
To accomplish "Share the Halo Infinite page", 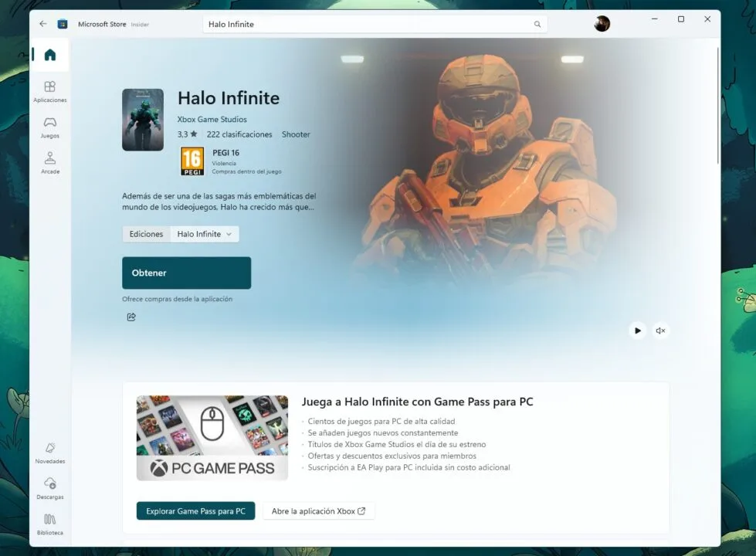I will coord(131,317).
